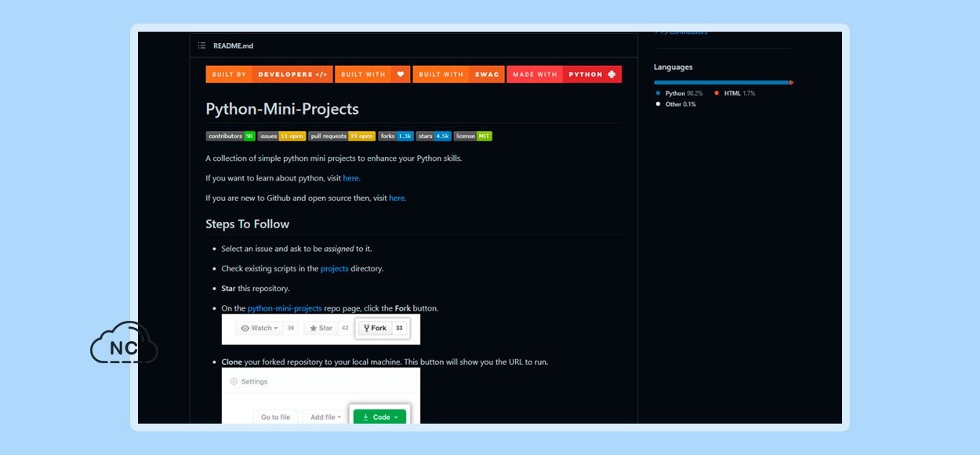
Task: Click the Star button in the fork image
Action: tap(321, 328)
